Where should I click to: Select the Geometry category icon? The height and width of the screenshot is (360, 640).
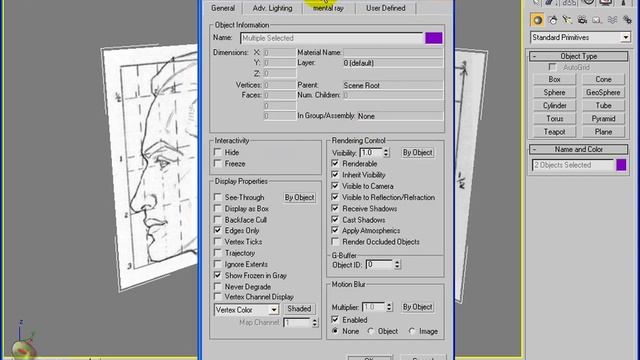coord(538,20)
